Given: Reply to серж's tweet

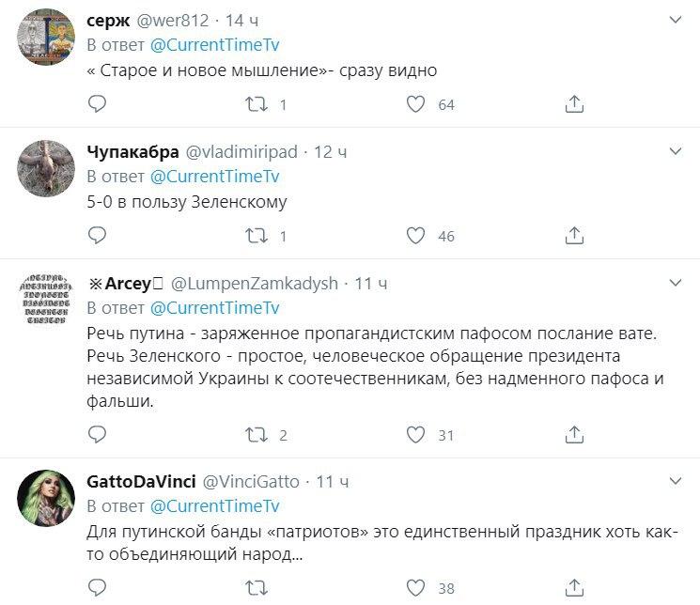Looking at the screenshot, I should 97,104.
